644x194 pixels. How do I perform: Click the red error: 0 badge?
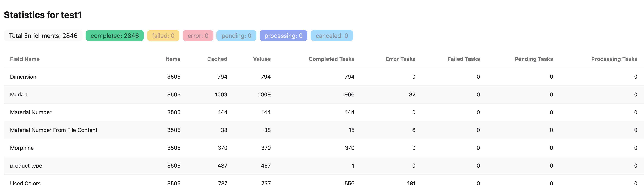click(198, 35)
